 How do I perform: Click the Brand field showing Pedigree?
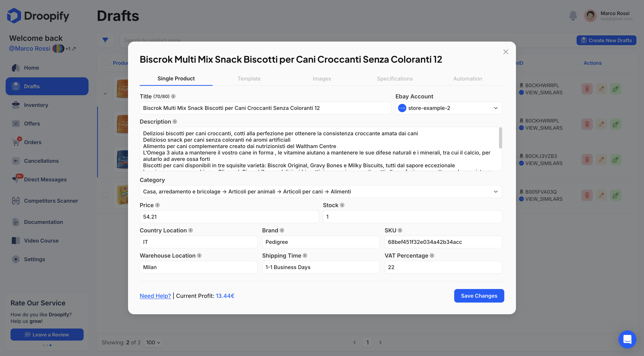pyautogui.click(x=321, y=242)
